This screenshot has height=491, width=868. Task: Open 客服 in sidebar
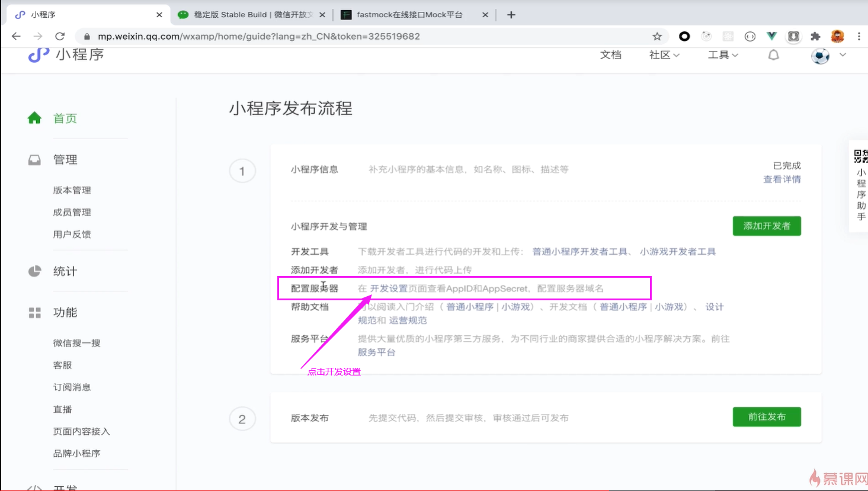(x=62, y=365)
